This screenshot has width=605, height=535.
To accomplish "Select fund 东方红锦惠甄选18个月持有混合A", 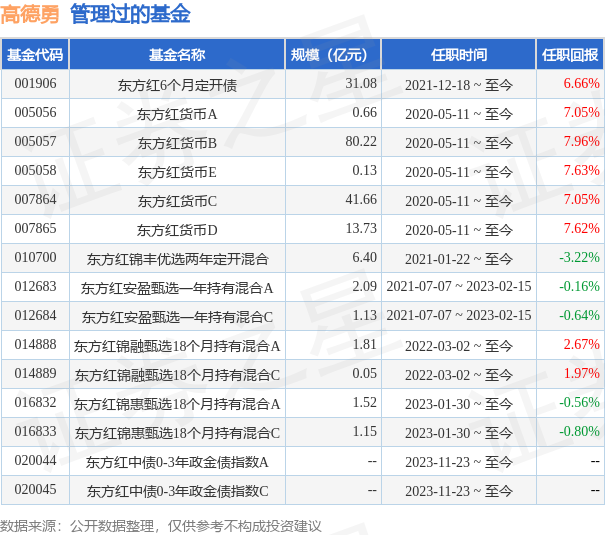I will pyautogui.click(x=177, y=404).
